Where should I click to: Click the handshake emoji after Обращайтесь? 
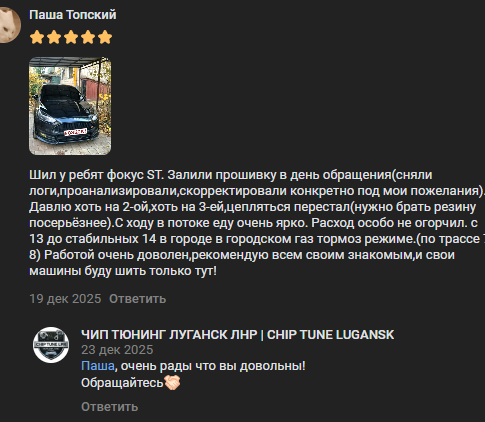click(x=172, y=383)
